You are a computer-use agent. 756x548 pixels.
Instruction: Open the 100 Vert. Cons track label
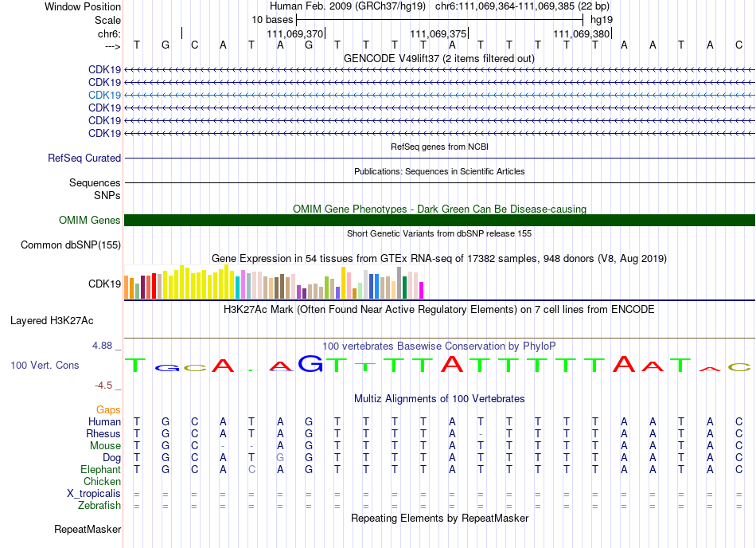click(x=45, y=365)
